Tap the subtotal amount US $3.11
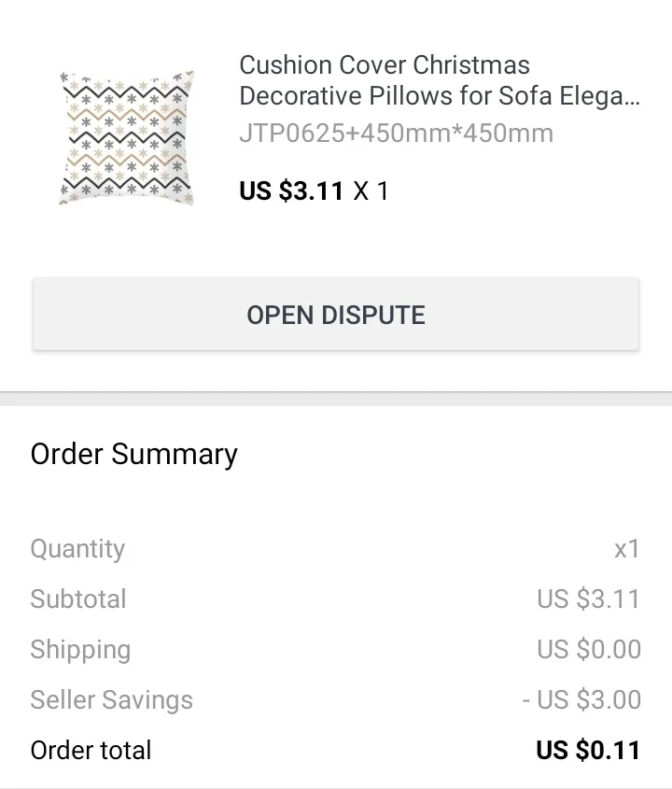 (x=589, y=599)
